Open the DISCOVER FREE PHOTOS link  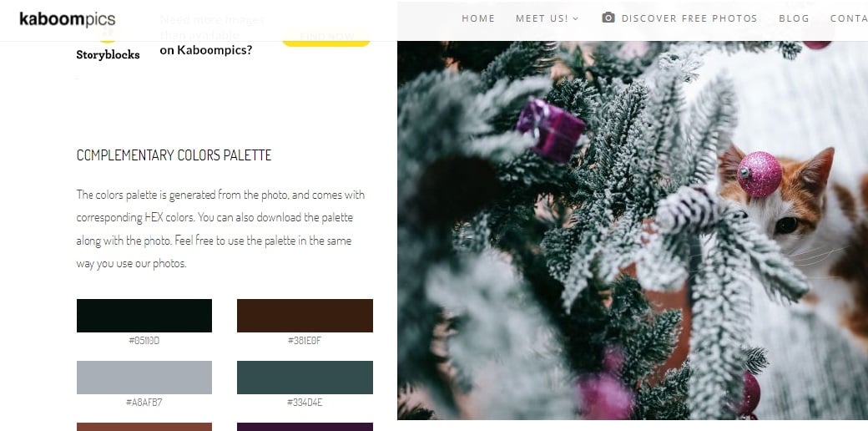point(689,18)
